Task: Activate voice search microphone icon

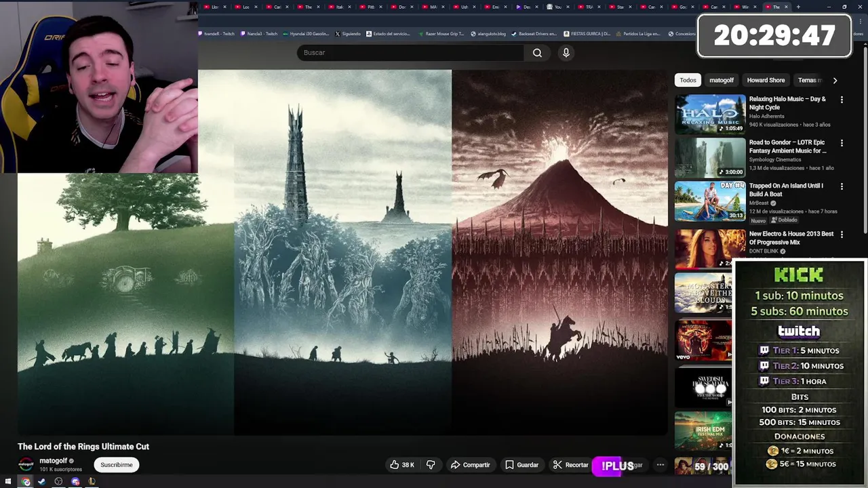Action: [566, 53]
